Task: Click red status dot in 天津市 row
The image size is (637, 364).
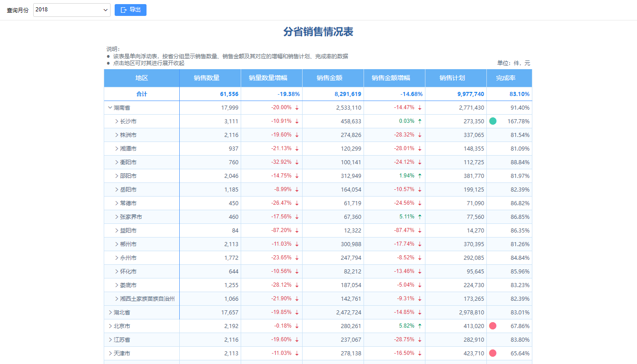Action: pyautogui.click(x=493, y=353)
